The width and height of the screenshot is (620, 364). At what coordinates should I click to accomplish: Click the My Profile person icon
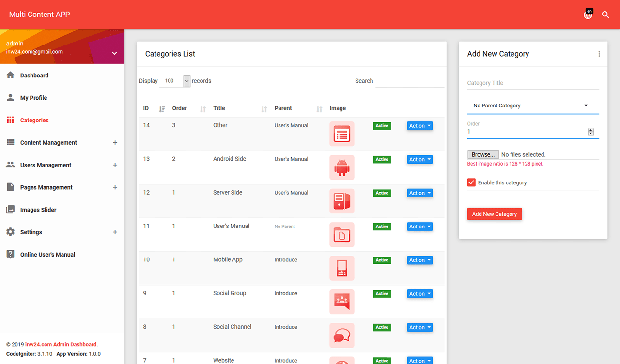coord(10,97)
